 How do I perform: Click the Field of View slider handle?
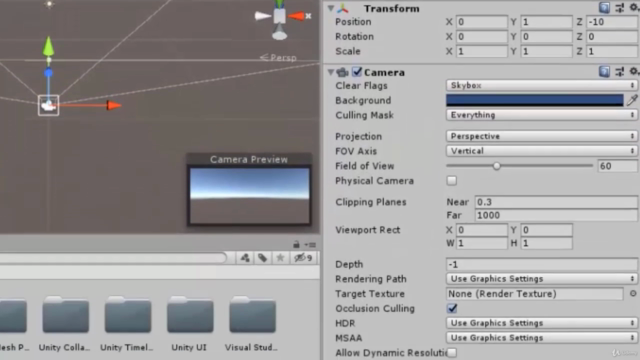pos(496,166)
